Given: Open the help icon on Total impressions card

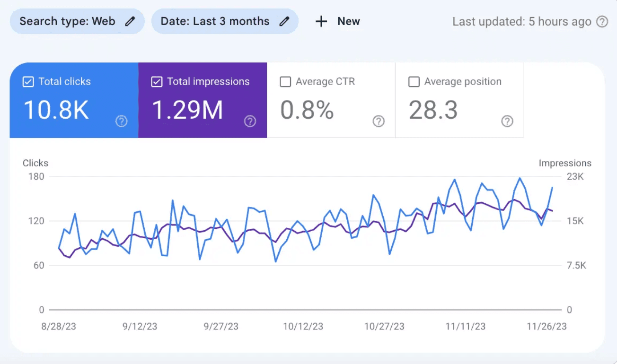Looking at the screenshot, I should click(250, 121).
